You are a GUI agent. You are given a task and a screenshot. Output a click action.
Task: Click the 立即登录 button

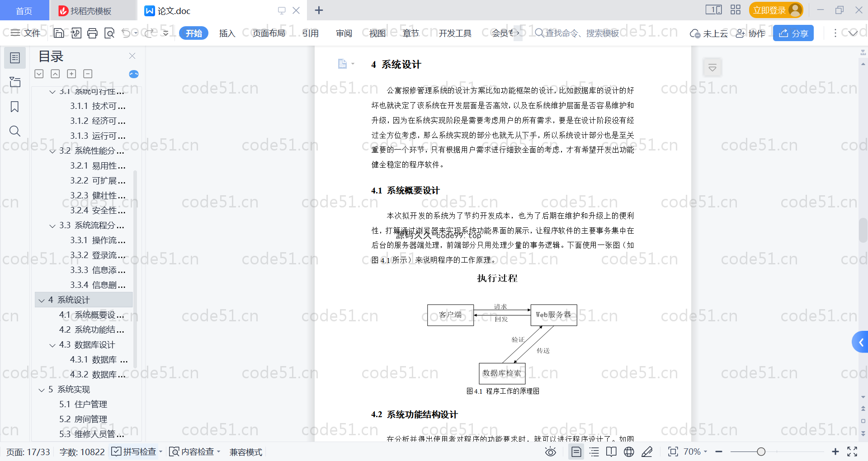tap(776, 10)
